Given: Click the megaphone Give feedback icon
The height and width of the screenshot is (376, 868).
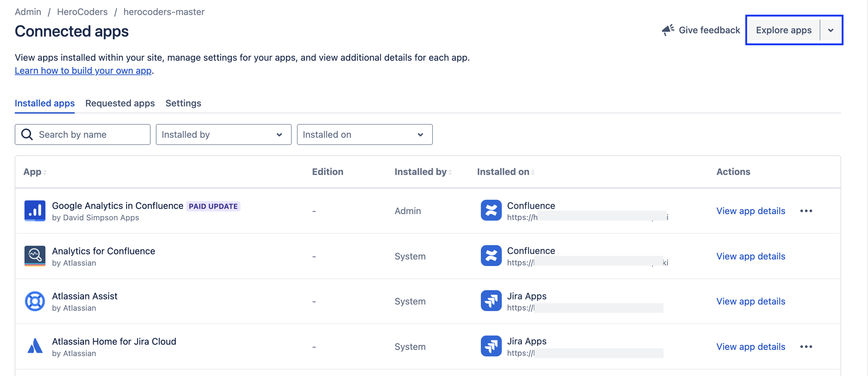Looking at the screenshot, I should pos(668,30).
